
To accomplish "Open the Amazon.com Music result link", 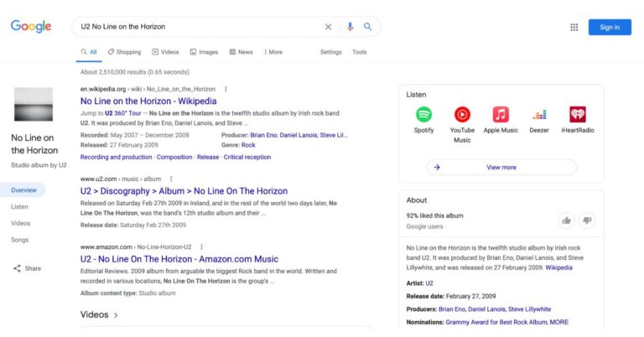I will 179,259.
